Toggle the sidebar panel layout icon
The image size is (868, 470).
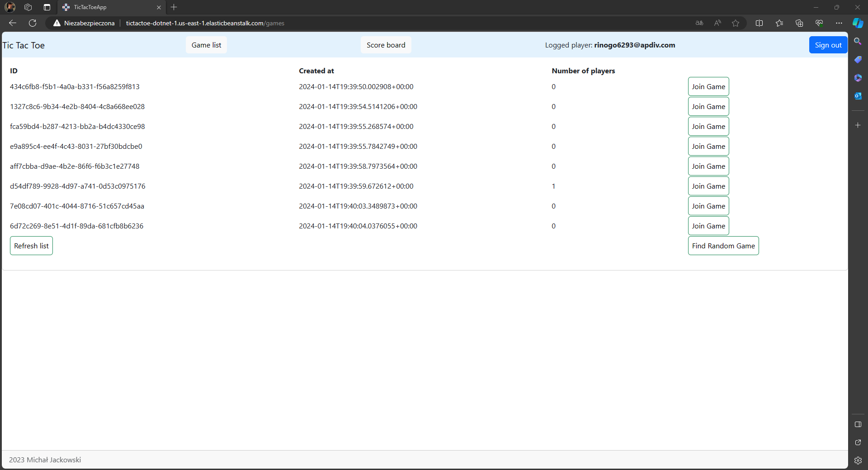pyautogui.click(x=858, y=424)
